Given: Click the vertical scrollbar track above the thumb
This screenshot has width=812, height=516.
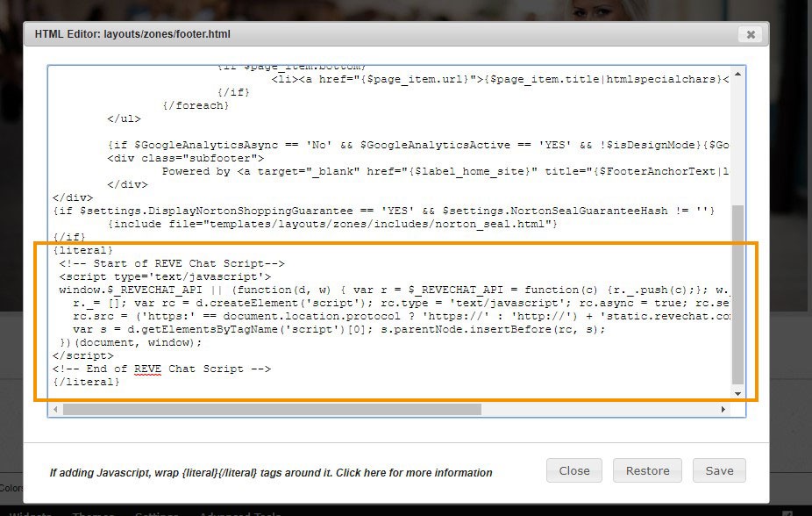Looking at the screenshot, I should coord(738,142).
